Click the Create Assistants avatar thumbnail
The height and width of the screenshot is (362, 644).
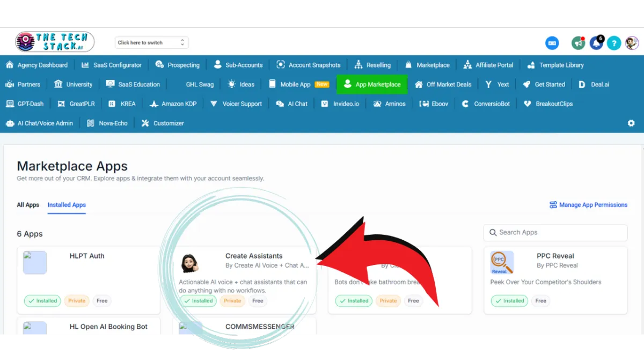point(190,263)
